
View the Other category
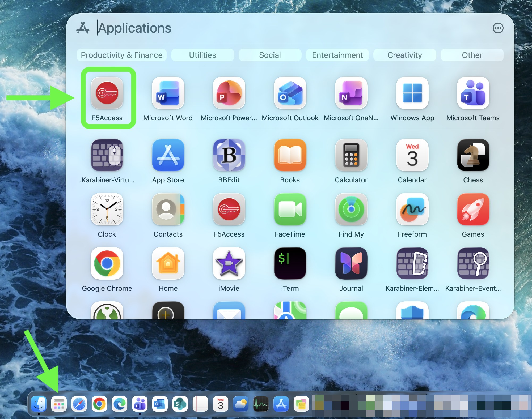472,55
